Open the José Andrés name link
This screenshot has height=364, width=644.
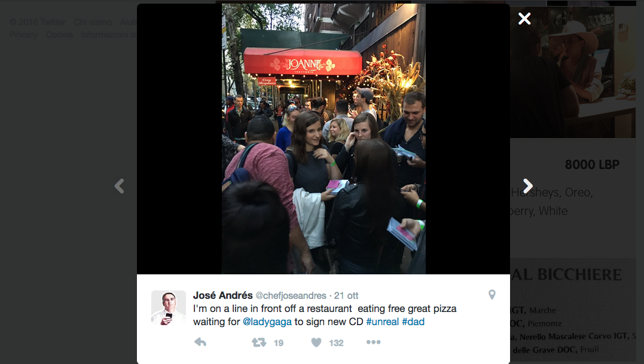point(222,295)
